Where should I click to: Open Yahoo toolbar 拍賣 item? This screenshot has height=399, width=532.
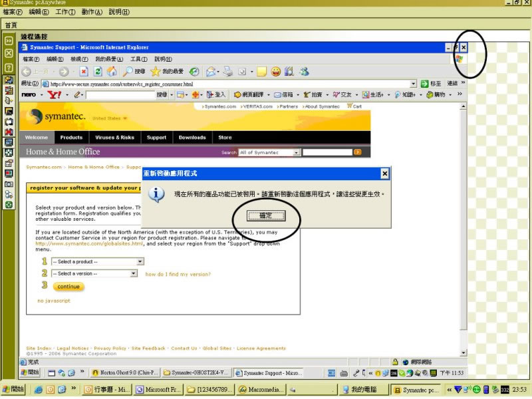313,94
